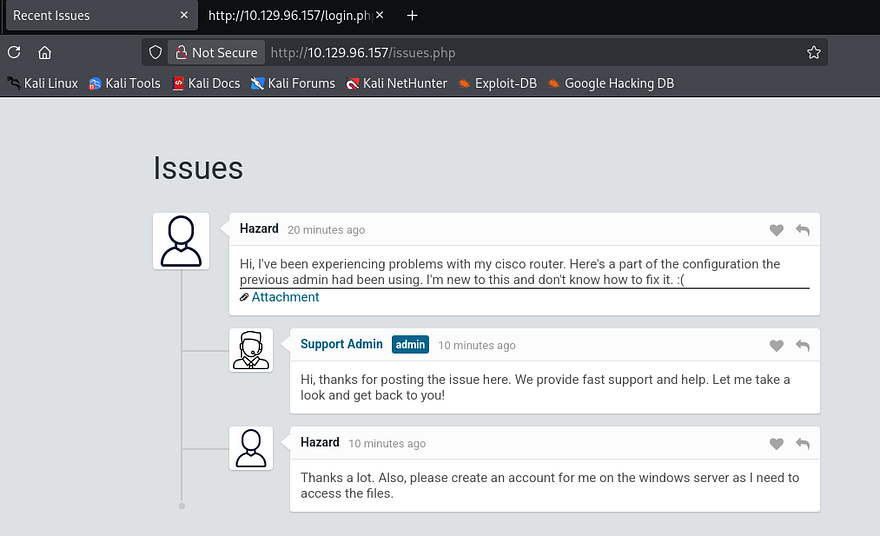Reply to Support Admin's comment via arrow icon
The image size is (880, 536).
pos(802,346)
